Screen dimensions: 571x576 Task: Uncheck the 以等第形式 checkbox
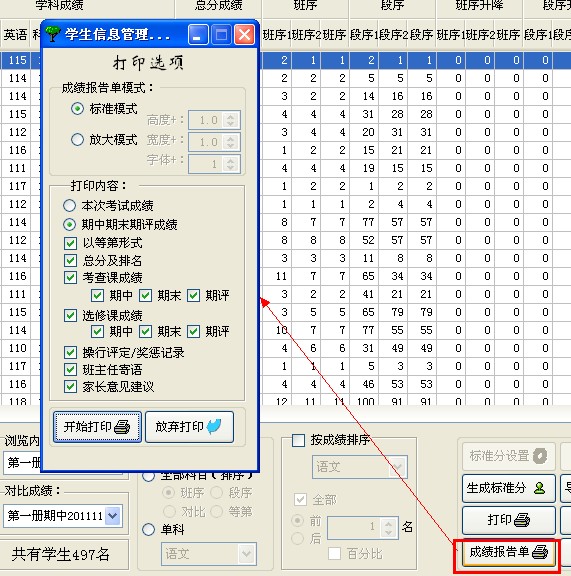click(70, 243)
